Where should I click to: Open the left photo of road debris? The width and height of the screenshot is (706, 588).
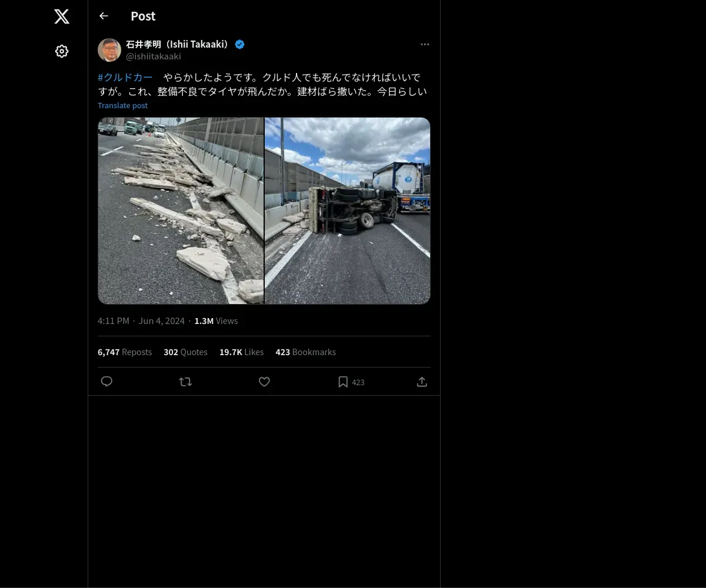(x=181, y=211)
